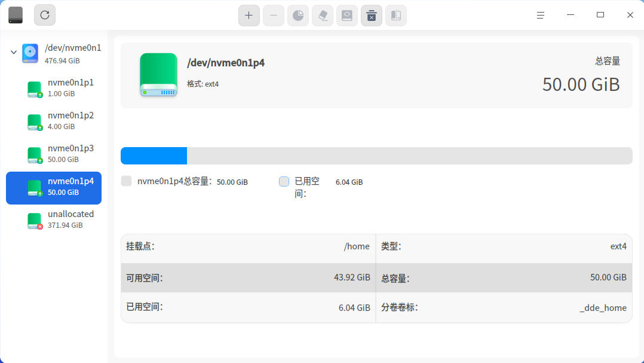
Task: Click the 分卷卷标 label in table
Action: 400,307
